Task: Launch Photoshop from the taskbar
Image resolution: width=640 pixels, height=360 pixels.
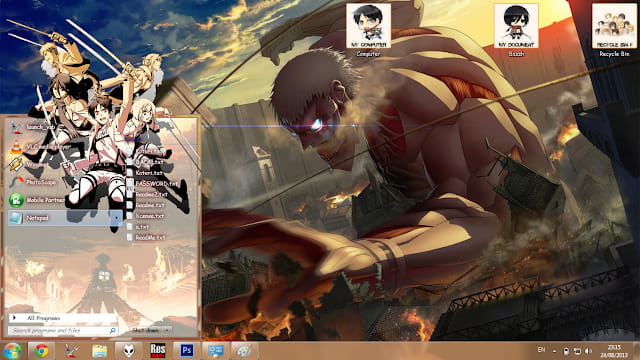Action: pyautogui.click(x=187, y=351)
